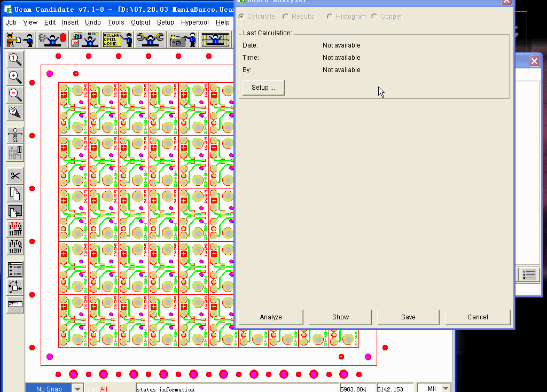Close the Board Analyzer dialog
Viewport: 547px width, 392px height.
[x=506, y=2]
